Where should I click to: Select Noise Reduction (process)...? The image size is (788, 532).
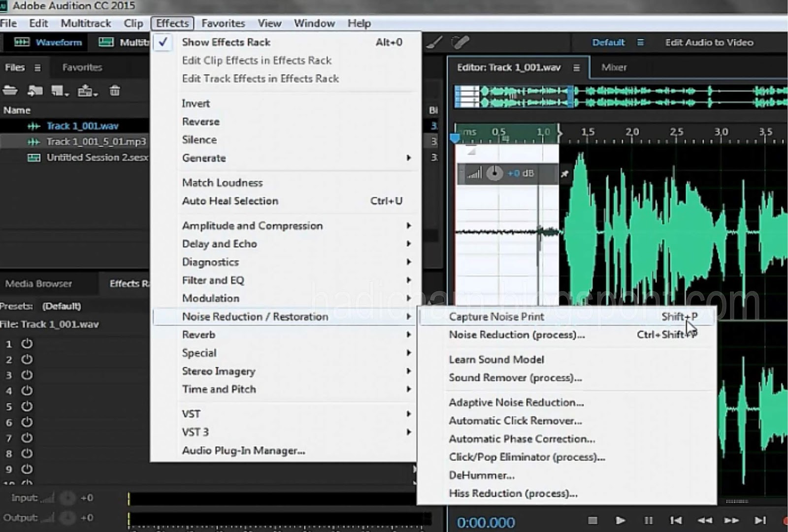[x=567, y=335]
